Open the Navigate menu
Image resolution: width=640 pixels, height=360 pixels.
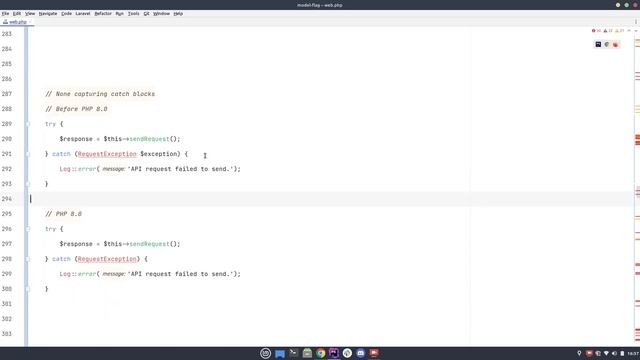click(48, 13)
